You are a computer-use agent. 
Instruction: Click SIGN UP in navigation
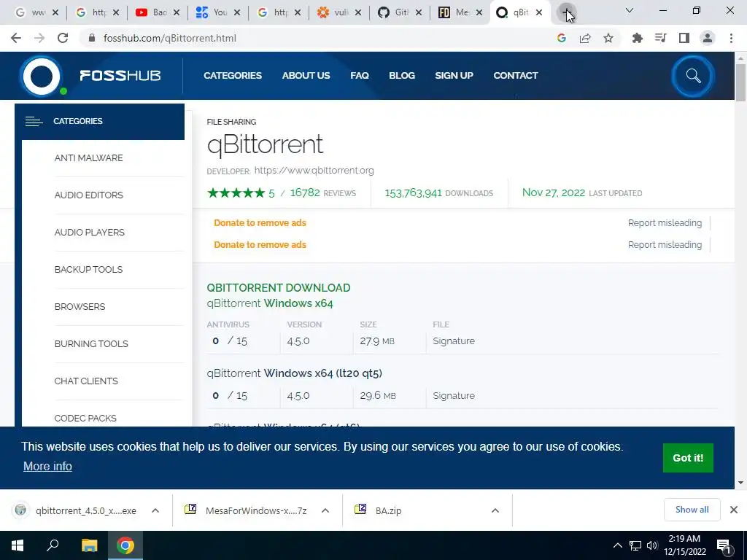coord(454,76)
